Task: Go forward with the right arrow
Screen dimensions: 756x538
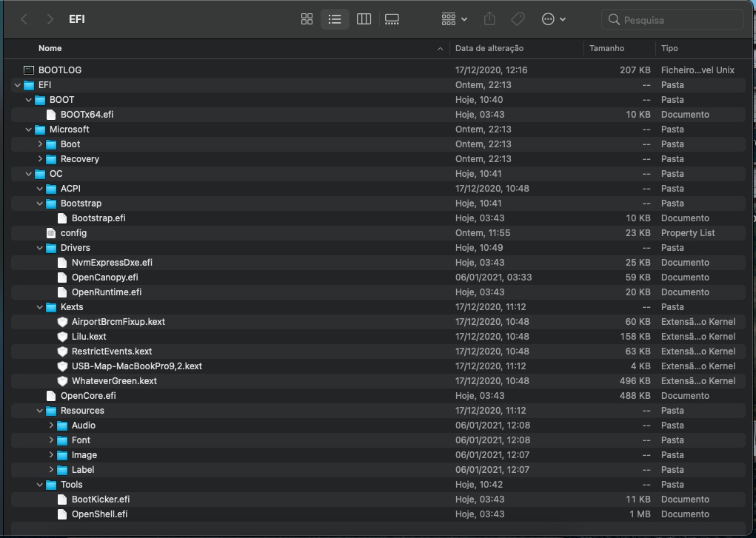Action: [50, 19]
